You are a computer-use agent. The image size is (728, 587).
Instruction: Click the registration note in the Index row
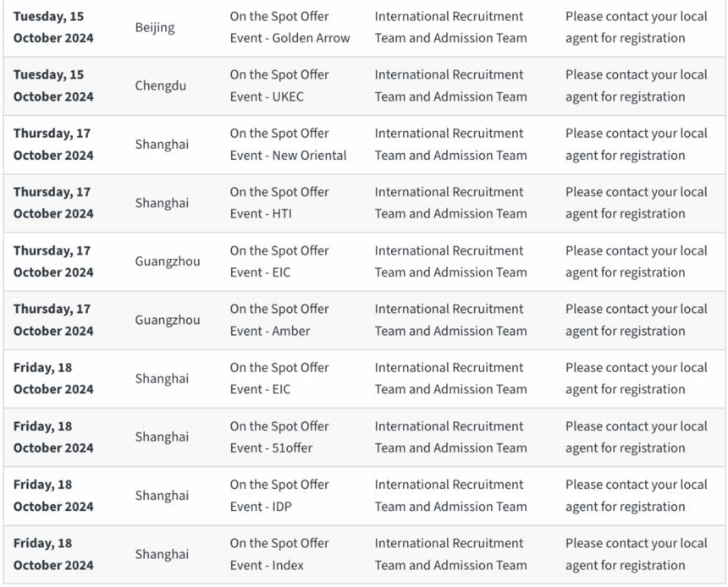[636, 554]
